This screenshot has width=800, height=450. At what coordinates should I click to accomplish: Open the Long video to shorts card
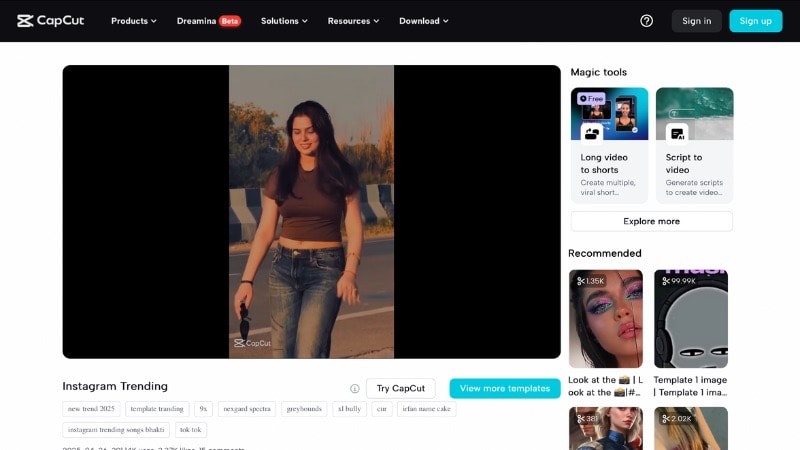click(x=609, y=145)
